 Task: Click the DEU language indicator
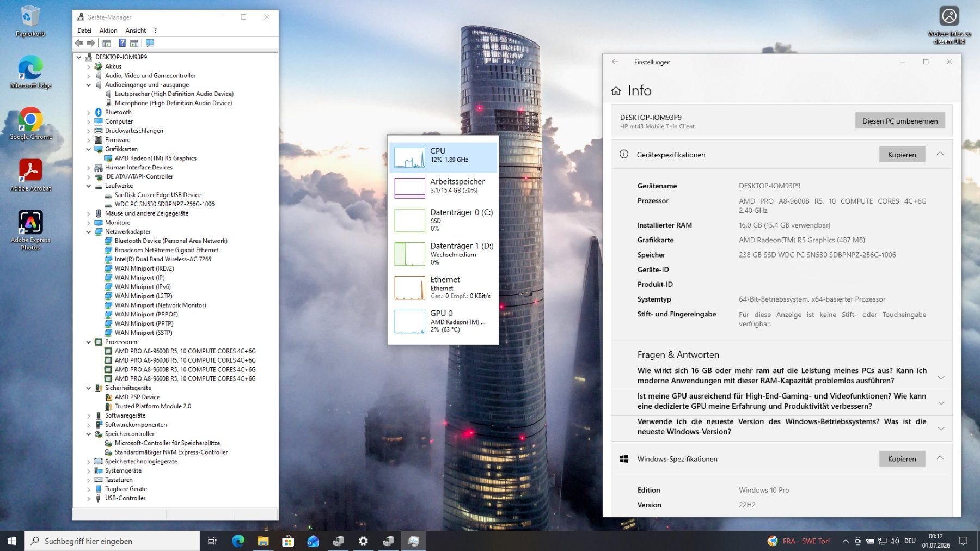[x=910, y=541]
